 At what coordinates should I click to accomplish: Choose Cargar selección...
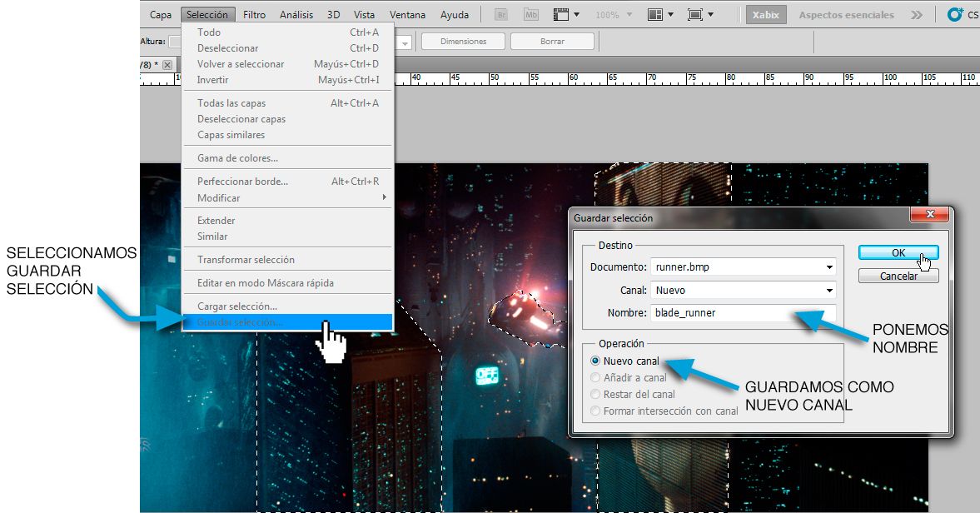(287, 306)
